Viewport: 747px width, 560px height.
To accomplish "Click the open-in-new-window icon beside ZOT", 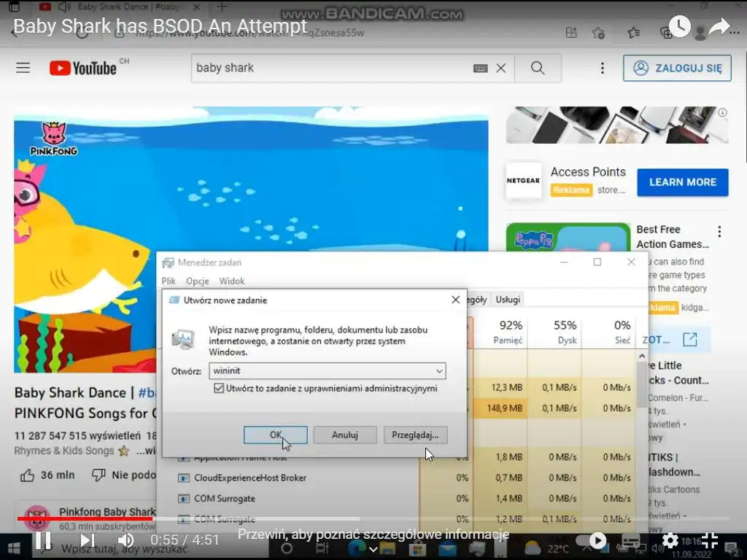I will (690, 340).
